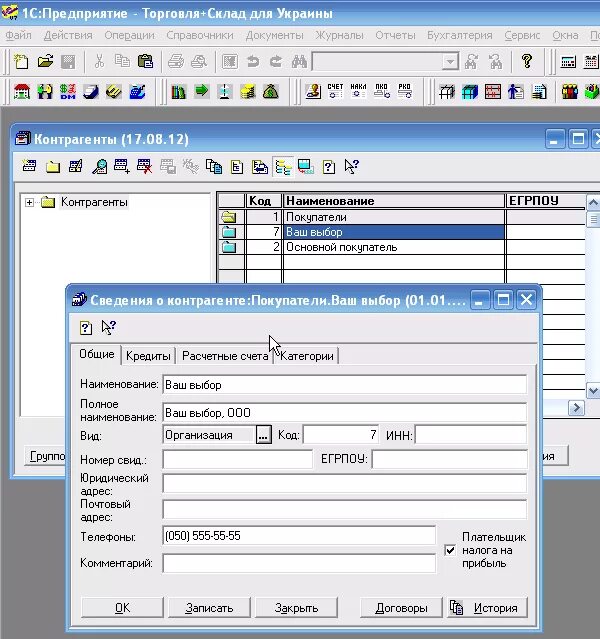Select the Покупатели row in list

(x=402, y=217)
